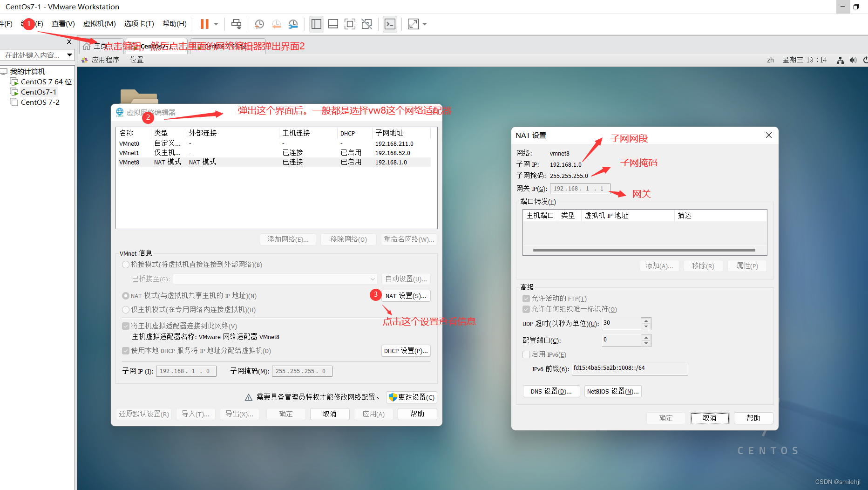This screenshot has width=868, height=490.
Task: Click the volume speaker icon in CentOS panel
Action: (x=853, y=60)
